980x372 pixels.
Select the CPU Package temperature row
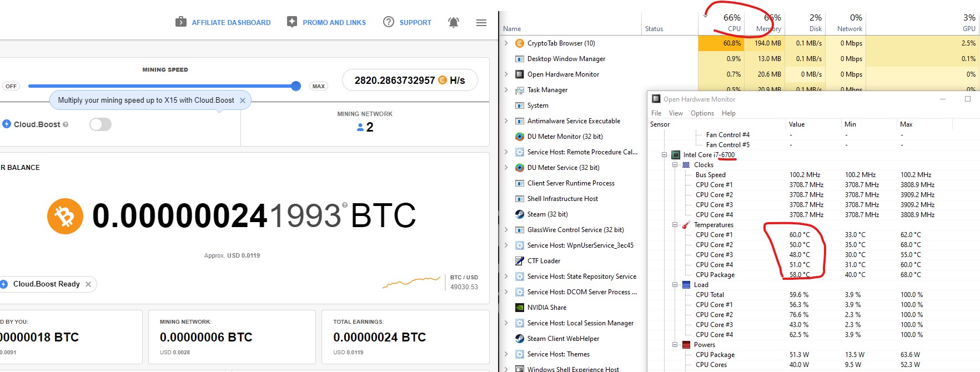pyautogui.click(x=815, y=275)
